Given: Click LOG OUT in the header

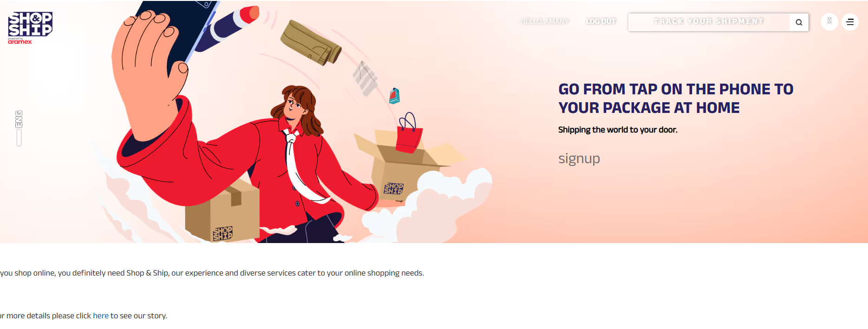Looking at the screenshot, I should coord(601,21).
